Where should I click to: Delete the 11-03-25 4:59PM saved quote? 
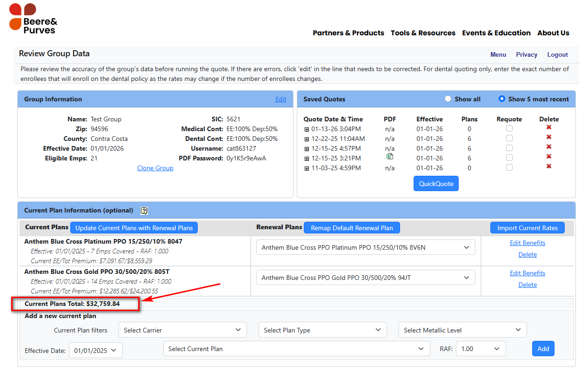point(549,166)
